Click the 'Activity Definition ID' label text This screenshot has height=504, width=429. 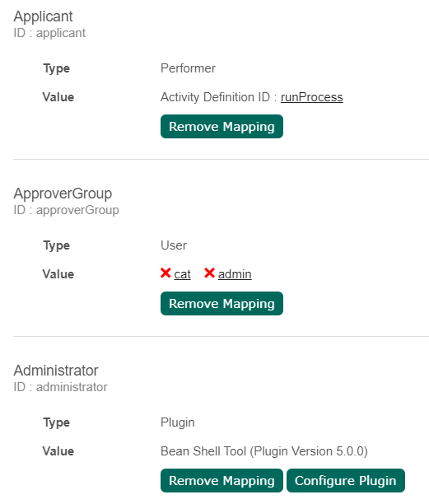(x=215, y=97)
